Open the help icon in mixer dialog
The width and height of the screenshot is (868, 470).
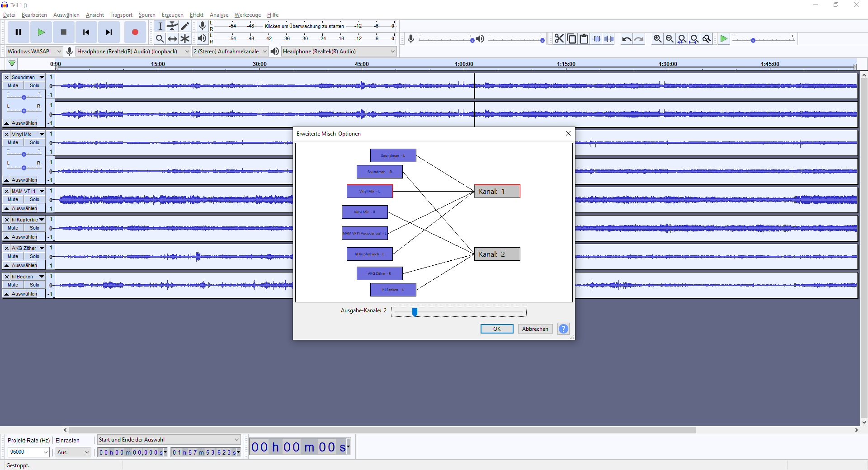(563, 329)
